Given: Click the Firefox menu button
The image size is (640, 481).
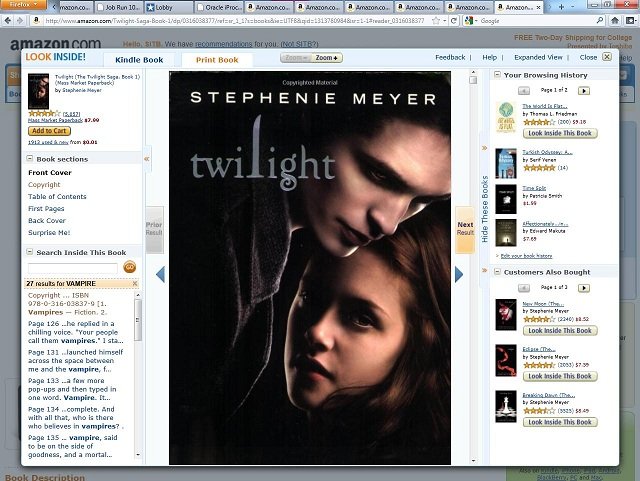Looking at the screenshot, I should pos(22,4).
